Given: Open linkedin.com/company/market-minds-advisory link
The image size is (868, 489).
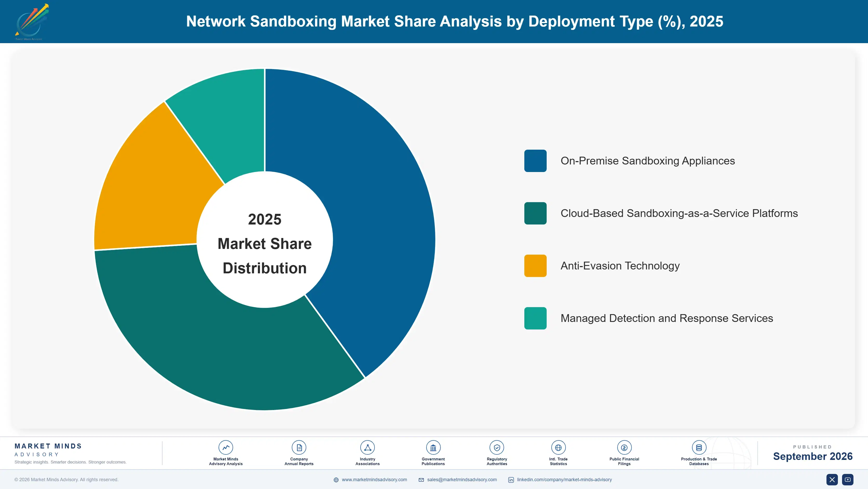Looking at the screenshot, I should tap(564, 480).
